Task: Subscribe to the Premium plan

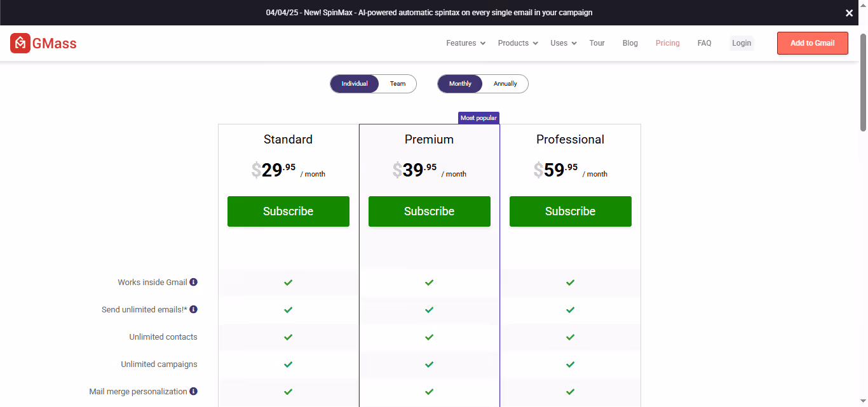Action: point(430,211)
